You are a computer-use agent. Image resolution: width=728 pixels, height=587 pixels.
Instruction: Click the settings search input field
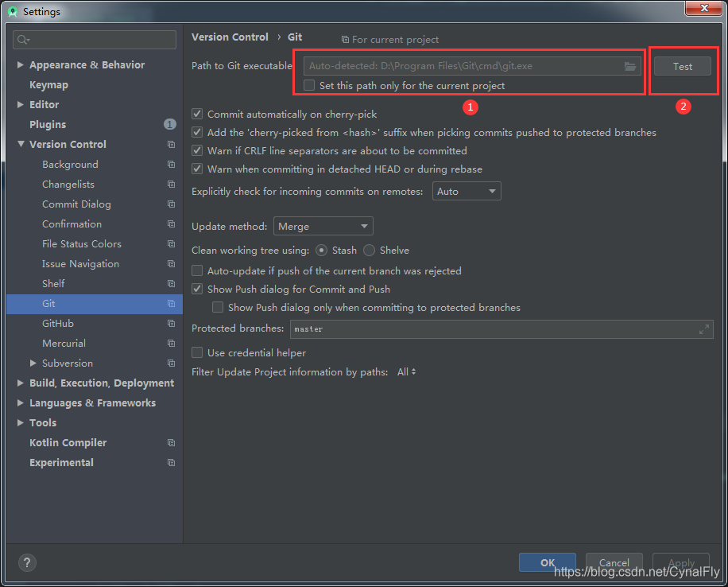95,40
